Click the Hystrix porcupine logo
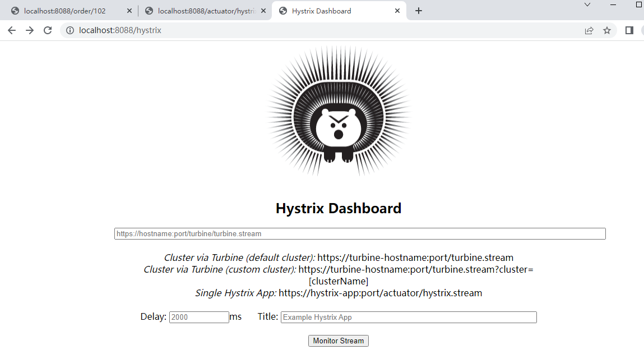The image size is (644, 363). pyautogui.click(x=339, y=111)
